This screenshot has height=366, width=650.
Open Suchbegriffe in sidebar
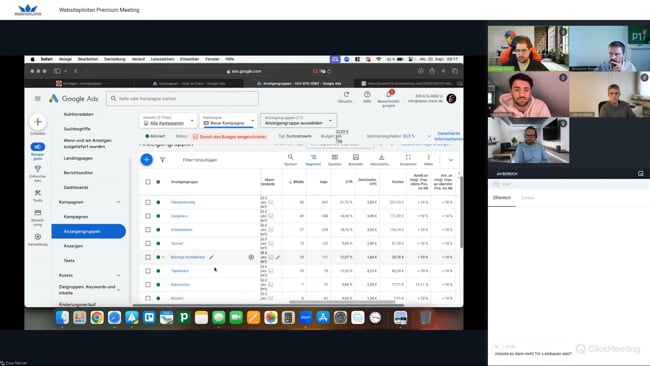(x=77, y=129)
